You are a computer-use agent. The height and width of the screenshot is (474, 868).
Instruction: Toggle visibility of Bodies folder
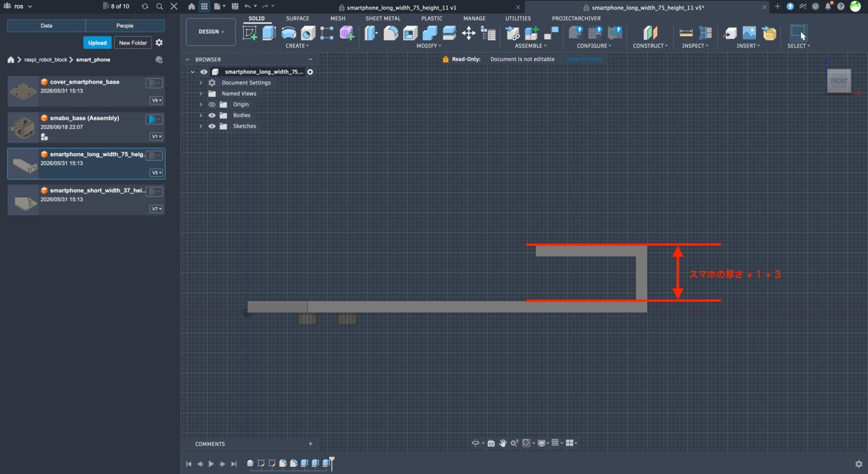coord(212,115)
